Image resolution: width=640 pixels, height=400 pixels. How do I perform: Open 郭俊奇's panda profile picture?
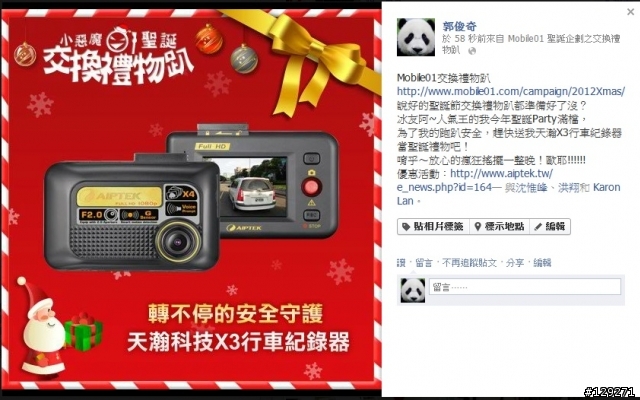tap(416, 37)
